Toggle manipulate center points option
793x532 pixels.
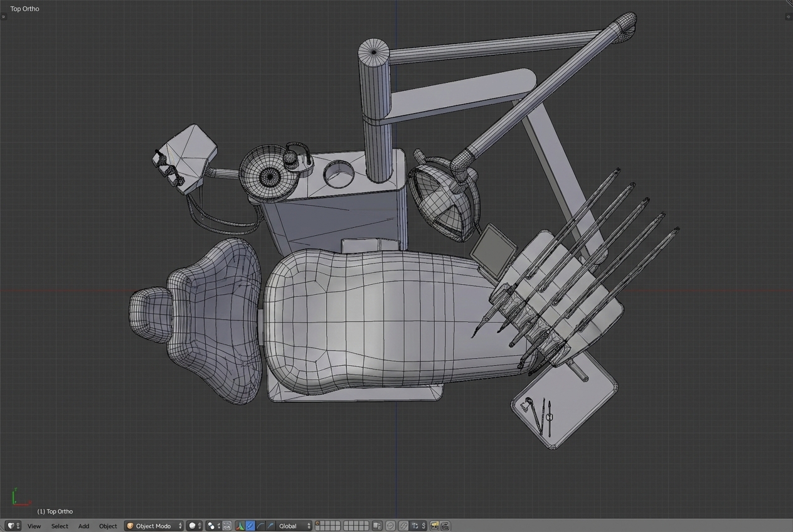[x=226, y=526]
